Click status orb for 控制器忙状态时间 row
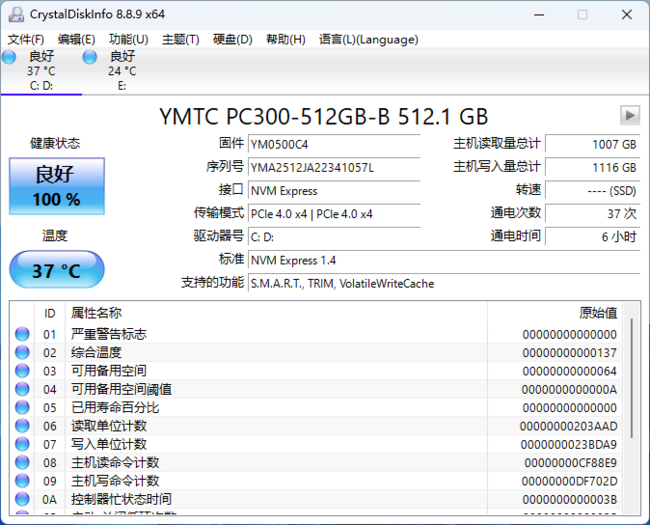The height and width of the screenshot is (525, 650). pos(22,499)
